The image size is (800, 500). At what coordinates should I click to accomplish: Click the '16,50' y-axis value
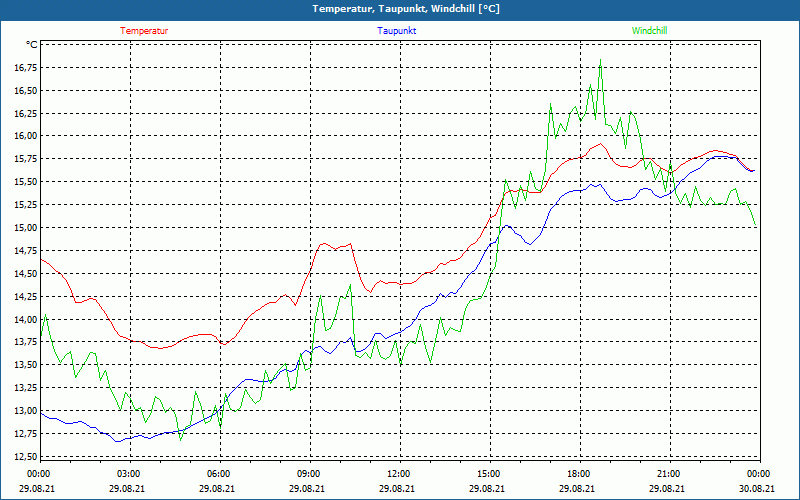point(27,91)
